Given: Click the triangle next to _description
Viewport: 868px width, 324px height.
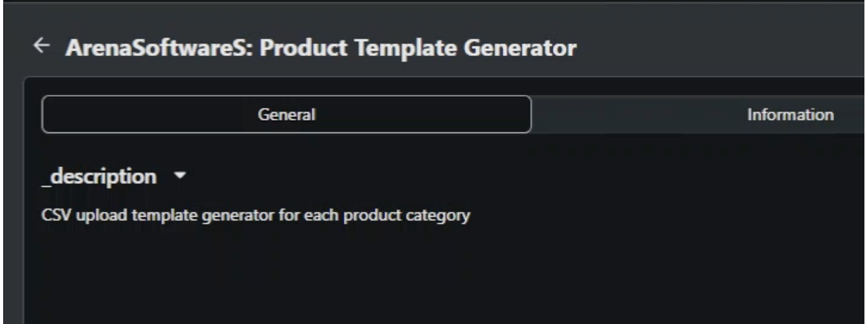Looking at the screenshot, I should [x=180, y=175].
